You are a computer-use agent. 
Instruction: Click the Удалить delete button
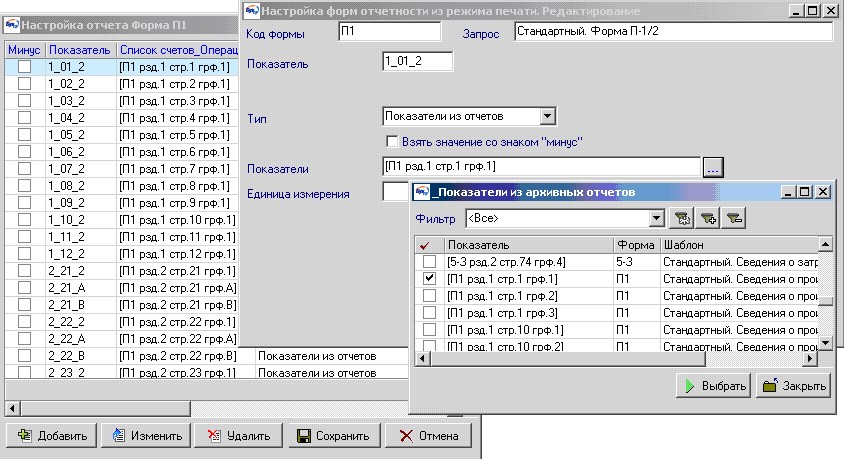pos(240,436)
